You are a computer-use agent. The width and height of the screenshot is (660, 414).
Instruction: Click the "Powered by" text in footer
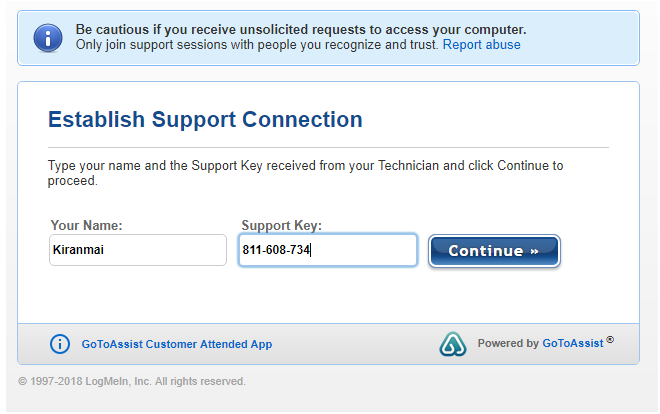pos(508,343)
